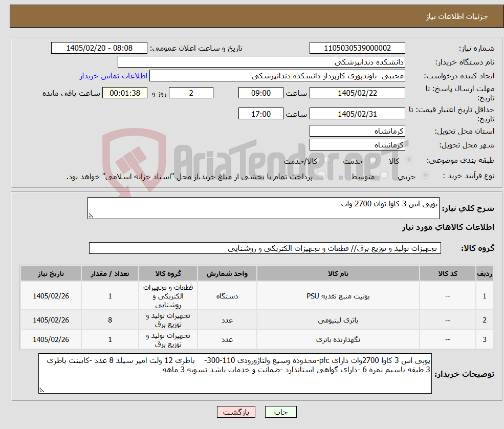Click the شماره نیاز field 1105030539000002
504x429 pixels.
pos(357,48)
